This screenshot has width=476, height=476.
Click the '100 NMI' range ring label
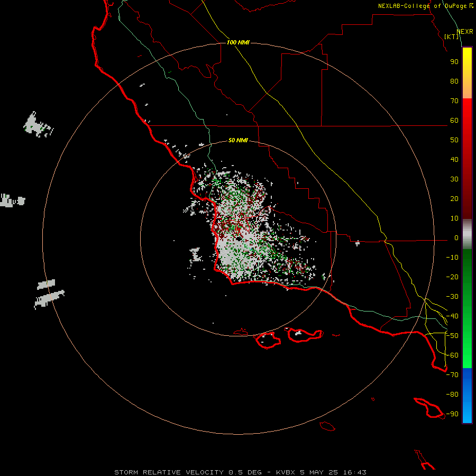coord(238,42)
